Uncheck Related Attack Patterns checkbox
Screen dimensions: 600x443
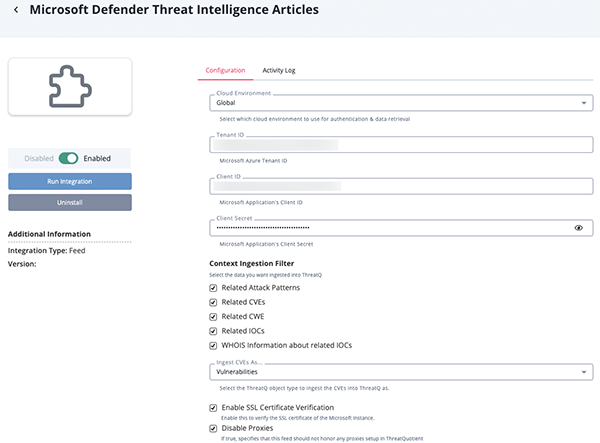pos(213,288)
